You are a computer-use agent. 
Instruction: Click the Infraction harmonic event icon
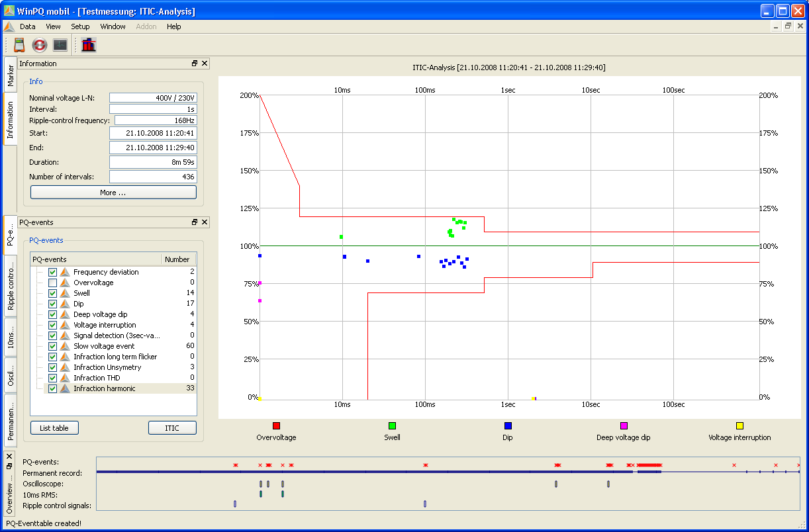pos(65,388)
